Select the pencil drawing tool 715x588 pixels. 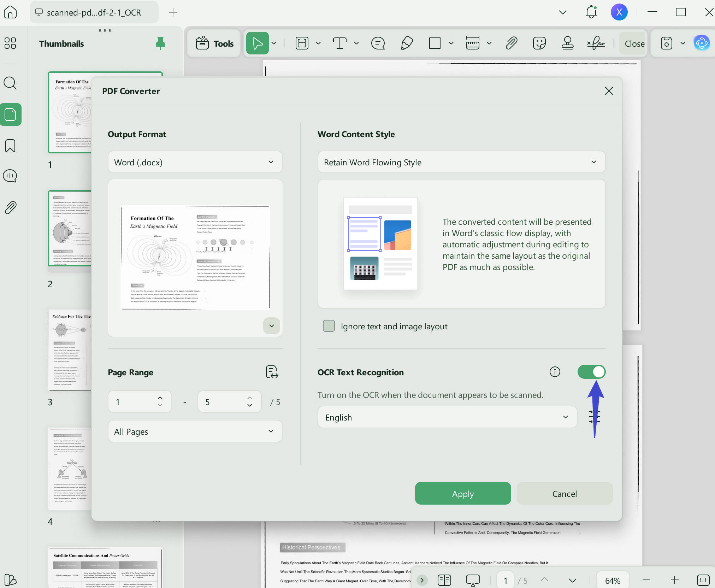point(407,43)
